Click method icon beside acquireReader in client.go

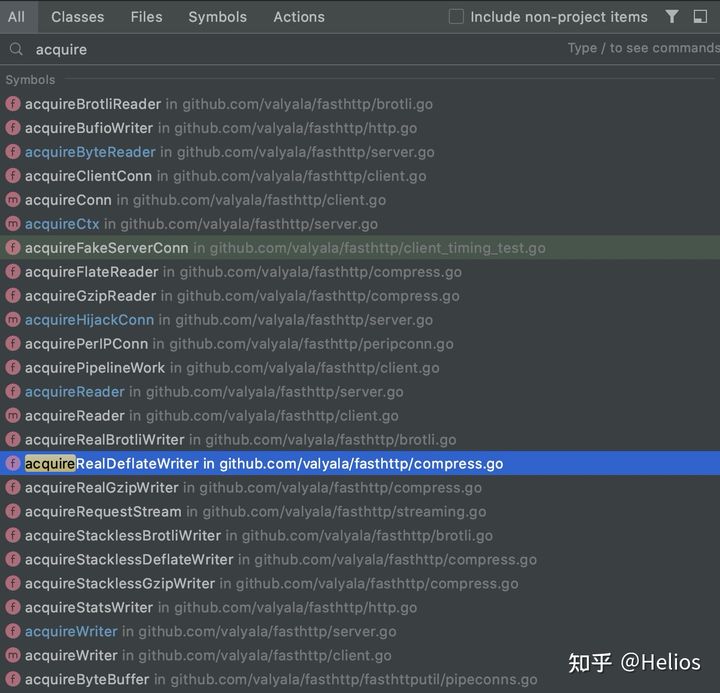click(x=13, y=415)
